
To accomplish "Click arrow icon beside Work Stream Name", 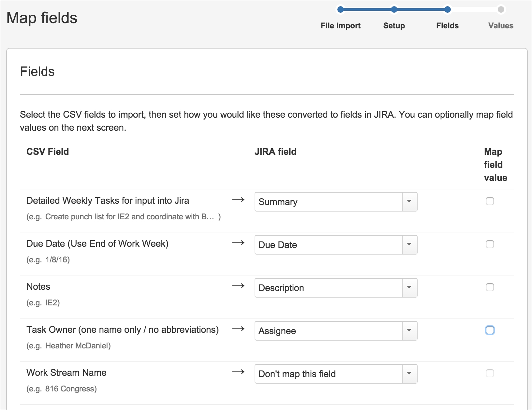I will click(x=238, y=372).
